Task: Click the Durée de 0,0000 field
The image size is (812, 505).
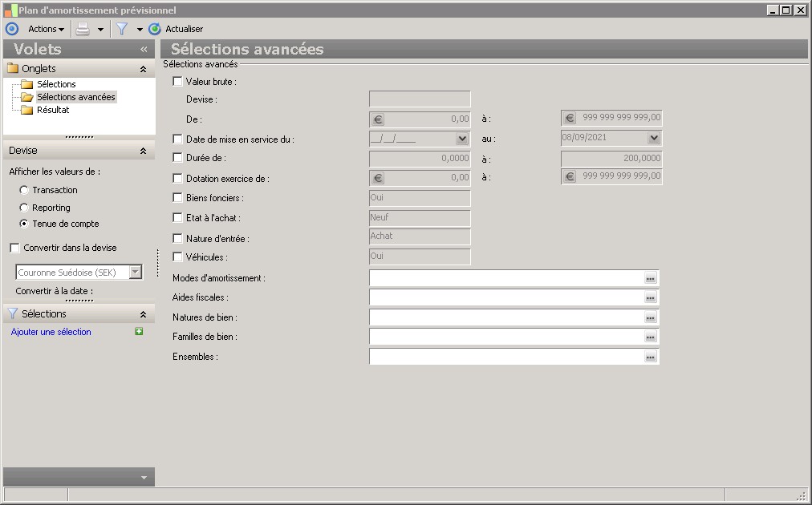Action: point(420,159)
